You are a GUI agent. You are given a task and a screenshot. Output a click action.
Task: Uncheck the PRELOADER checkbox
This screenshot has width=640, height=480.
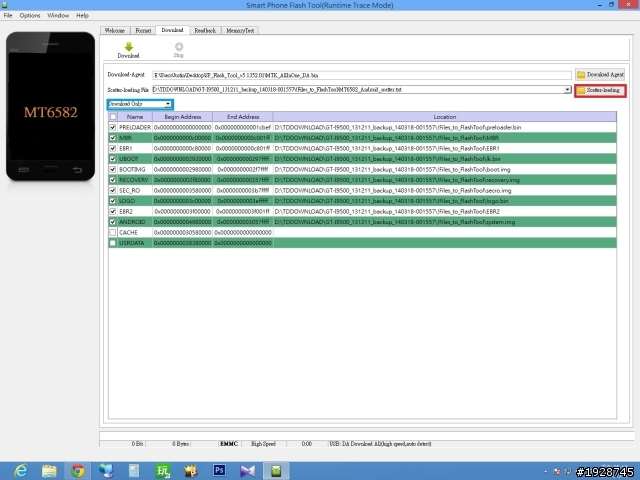[x=113, y=128]
